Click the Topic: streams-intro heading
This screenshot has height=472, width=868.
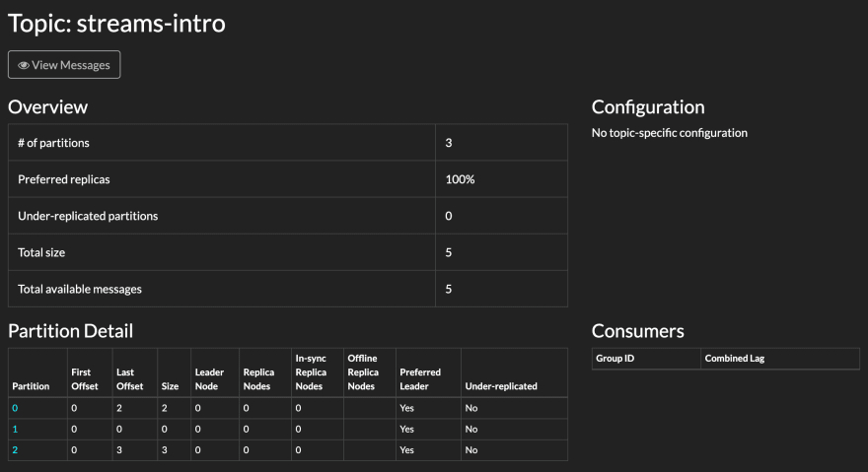click(x=117, y=23)
